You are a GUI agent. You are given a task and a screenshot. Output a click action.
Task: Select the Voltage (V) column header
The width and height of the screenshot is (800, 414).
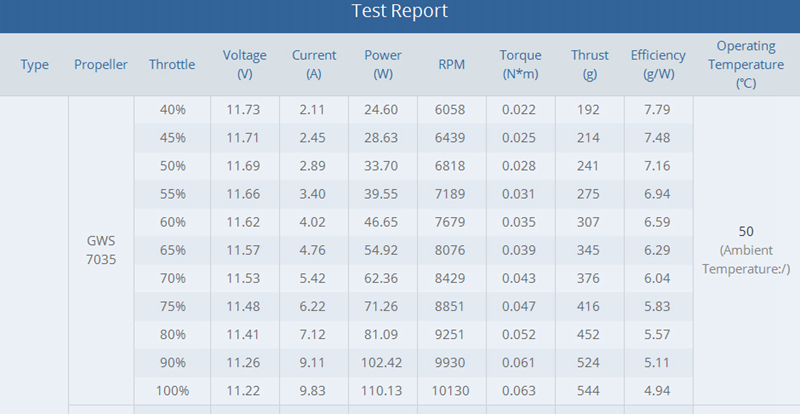pos(245,65)
